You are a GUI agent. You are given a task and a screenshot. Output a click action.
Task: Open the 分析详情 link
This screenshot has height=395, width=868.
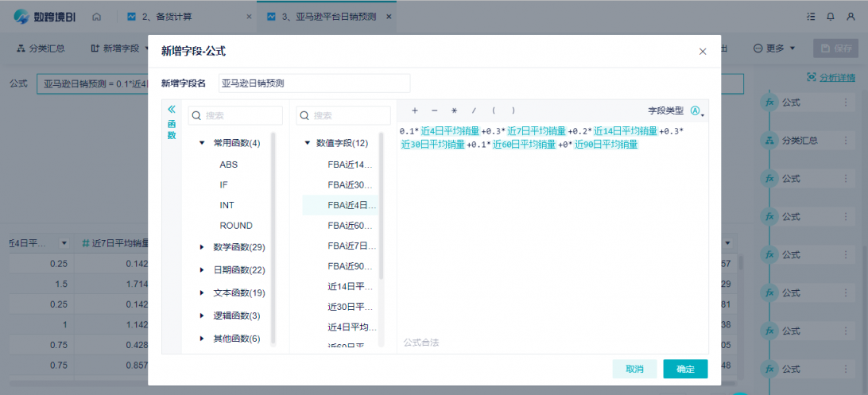point(831,77)
